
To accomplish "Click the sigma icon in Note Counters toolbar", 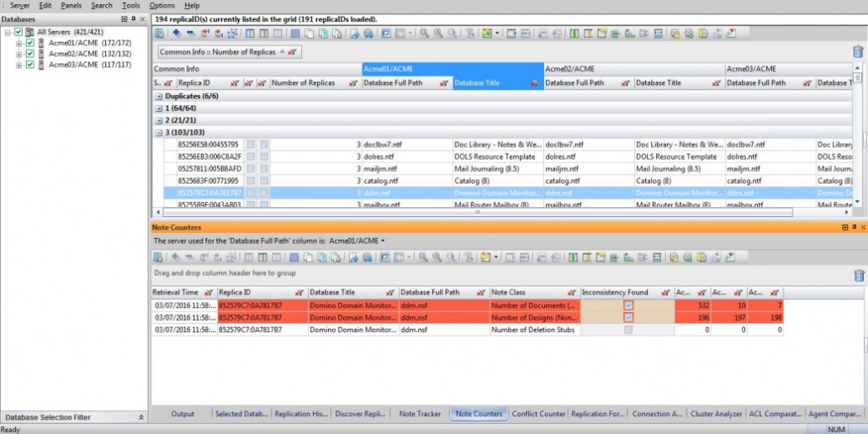I will click(643, 257).
